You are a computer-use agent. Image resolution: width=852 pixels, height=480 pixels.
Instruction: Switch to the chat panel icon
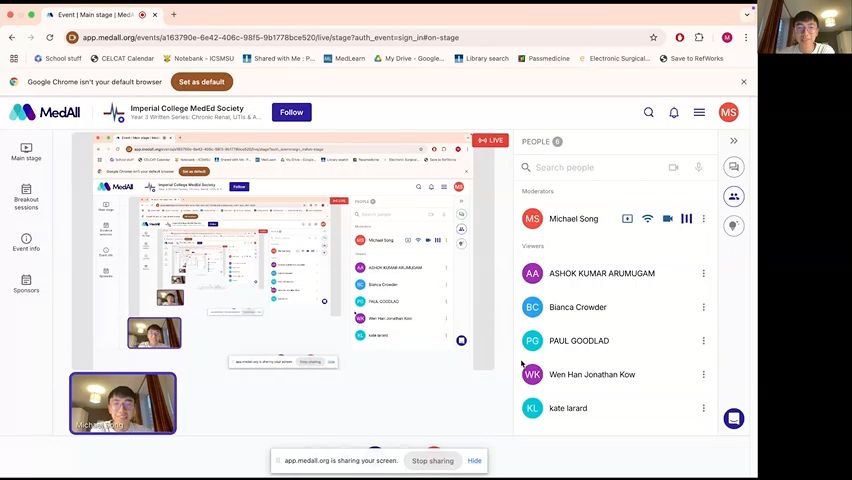click(734, 167)
